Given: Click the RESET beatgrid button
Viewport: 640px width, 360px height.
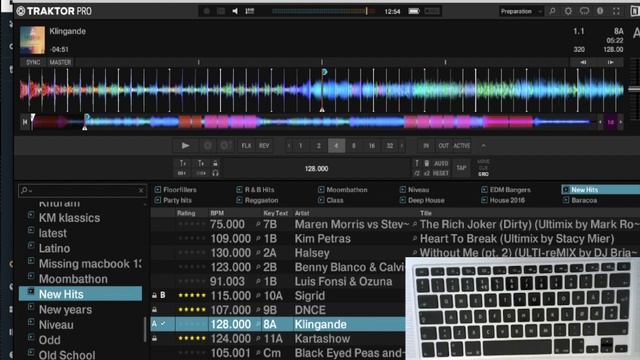Looking at the screenshot, I should pos(441,173).
